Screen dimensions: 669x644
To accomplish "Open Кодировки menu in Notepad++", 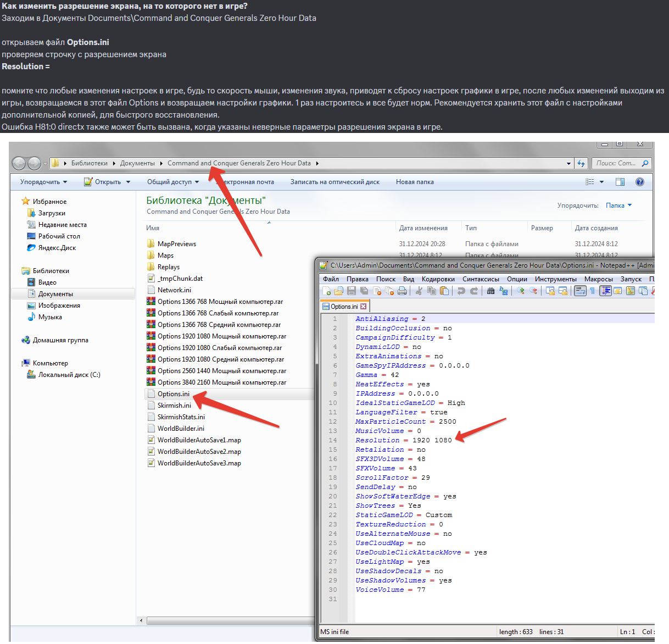I will (x=438, y=279).
